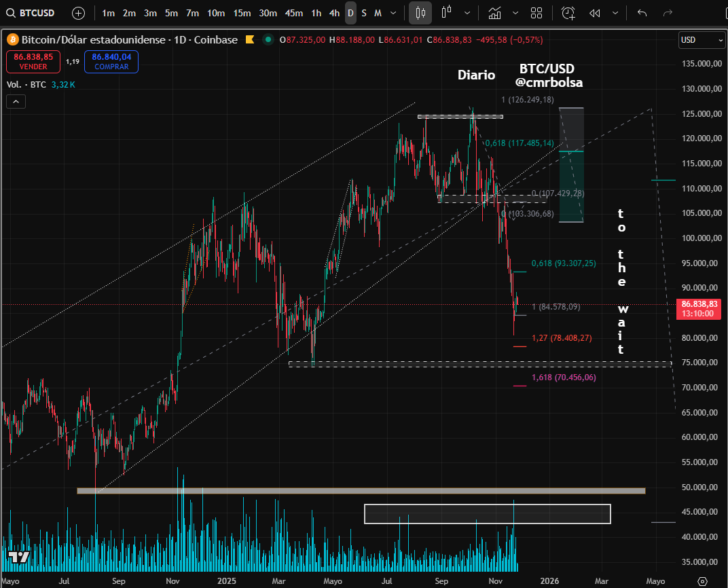Select the weekly S timeframe
Screen dimensions: 728x588
point(364,13)
